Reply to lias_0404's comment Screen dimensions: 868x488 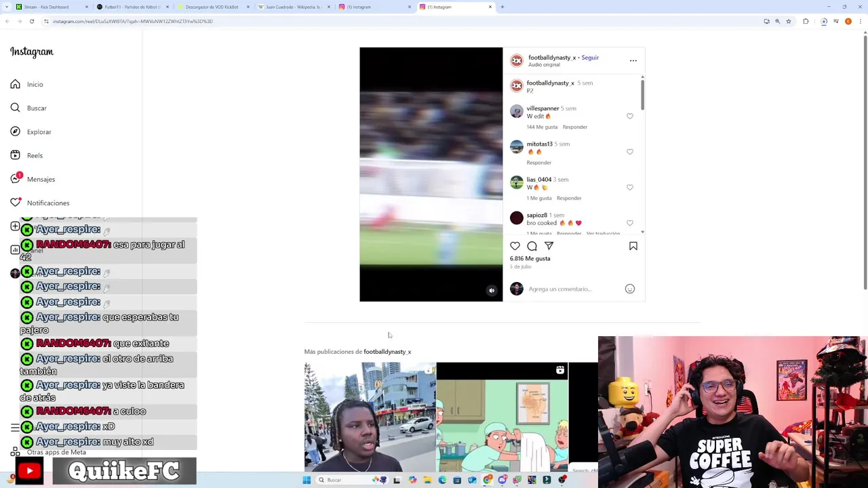(569, 198)
